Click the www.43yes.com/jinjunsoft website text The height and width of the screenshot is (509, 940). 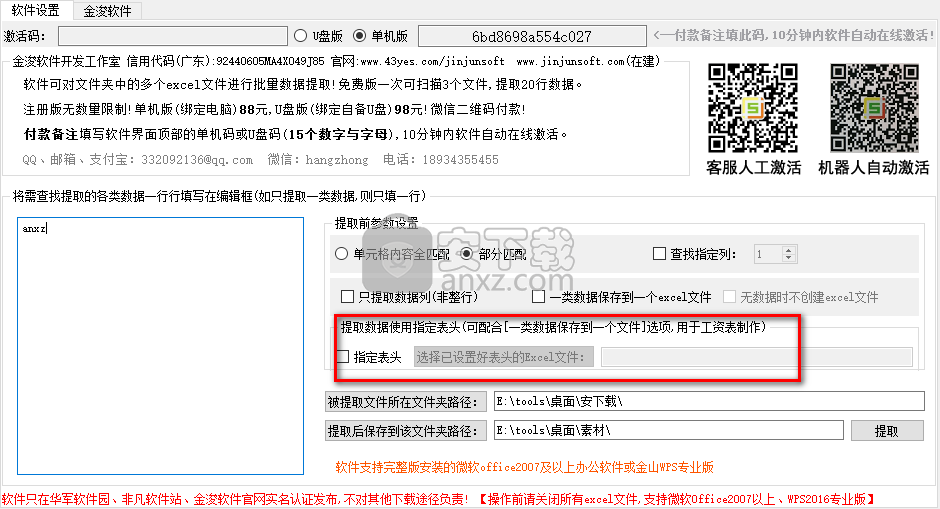tap(432, 61)
